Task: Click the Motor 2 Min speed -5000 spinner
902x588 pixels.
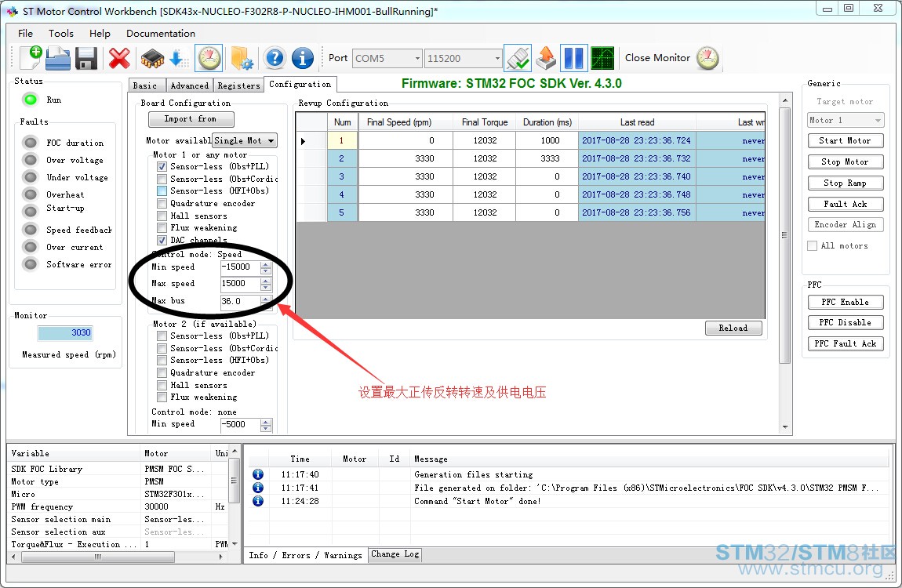Action: coord(265,425)
